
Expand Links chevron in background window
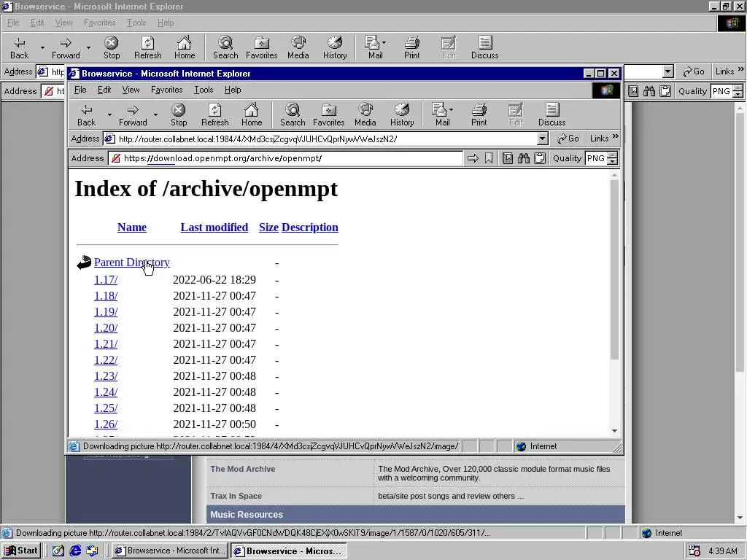pyautogui.click(x=741, y=69)
